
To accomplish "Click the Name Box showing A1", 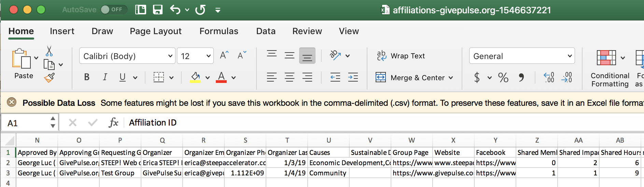I will click(x=27, y=123).
